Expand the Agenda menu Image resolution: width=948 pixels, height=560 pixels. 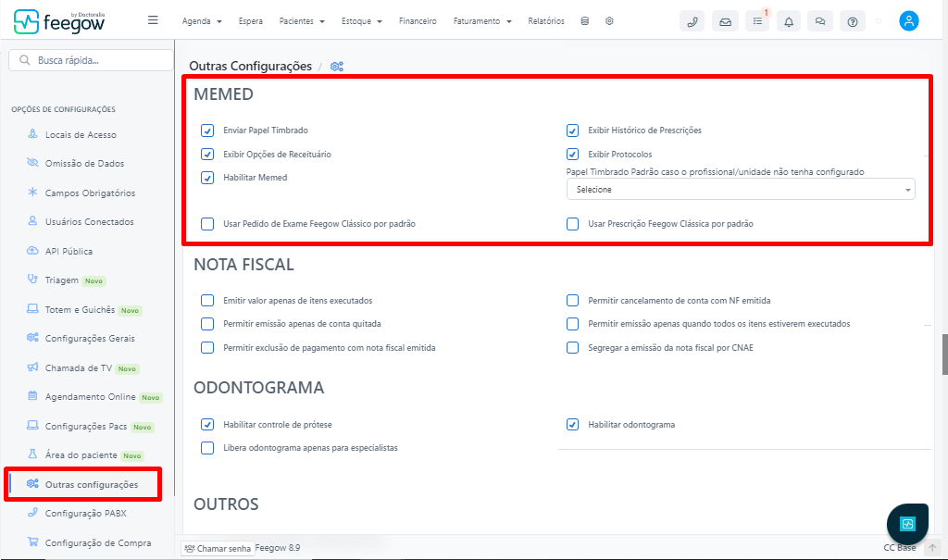pyautogui.click(x=202, y=21)
